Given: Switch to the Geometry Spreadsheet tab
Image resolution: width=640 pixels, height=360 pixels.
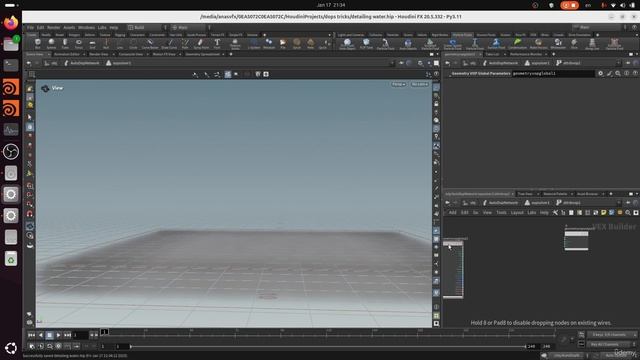Looking at the screenshot, I should 202,54.
